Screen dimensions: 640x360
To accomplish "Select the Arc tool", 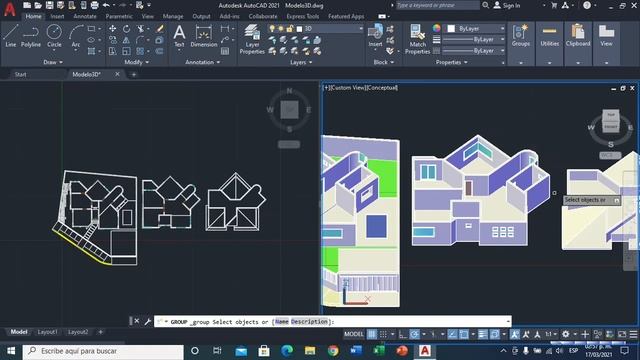I will 76,36.
